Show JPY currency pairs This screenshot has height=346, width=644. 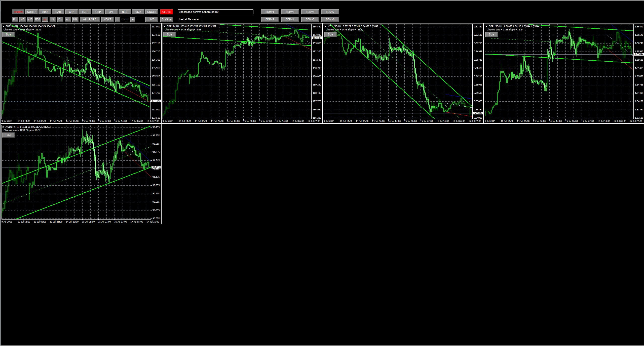[111, 12]
